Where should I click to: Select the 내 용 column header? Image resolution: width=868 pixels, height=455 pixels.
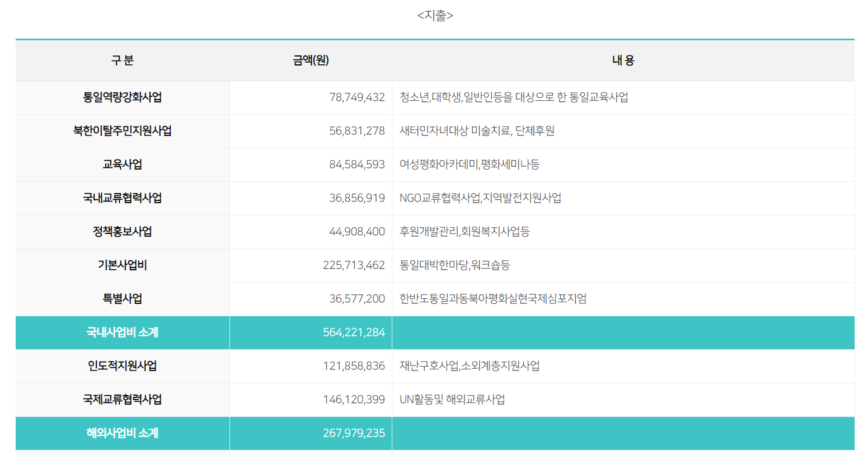pos(621,60)
